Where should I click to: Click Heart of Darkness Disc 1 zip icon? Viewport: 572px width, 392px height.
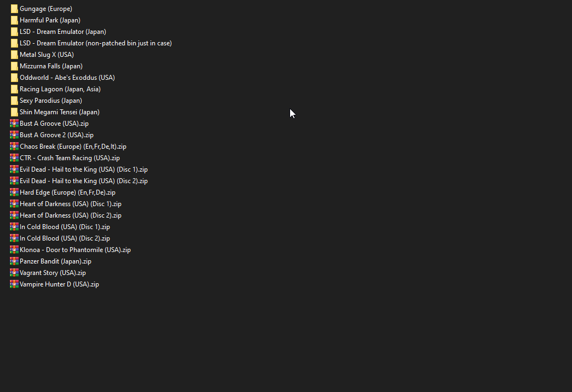coord(14,203)
